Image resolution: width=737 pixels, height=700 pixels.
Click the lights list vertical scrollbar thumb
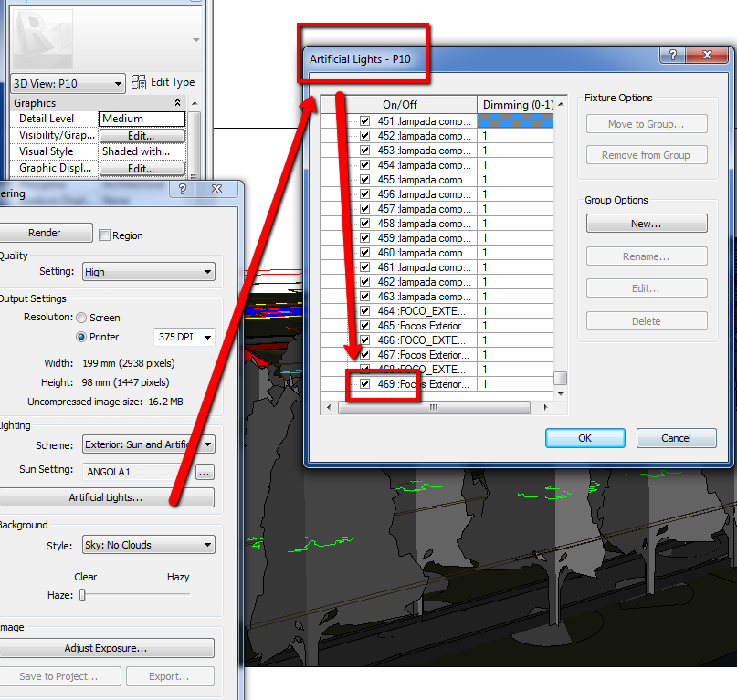point(560,378)
